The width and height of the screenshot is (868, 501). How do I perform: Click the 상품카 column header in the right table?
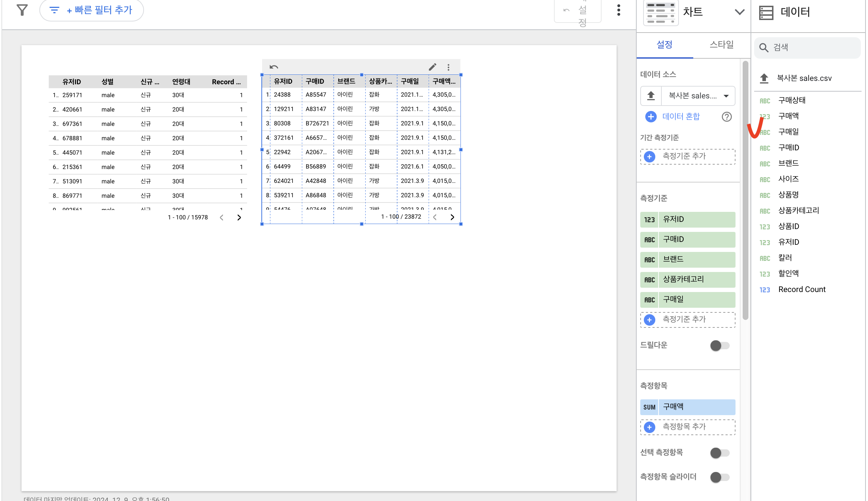(x=380, y=81)
